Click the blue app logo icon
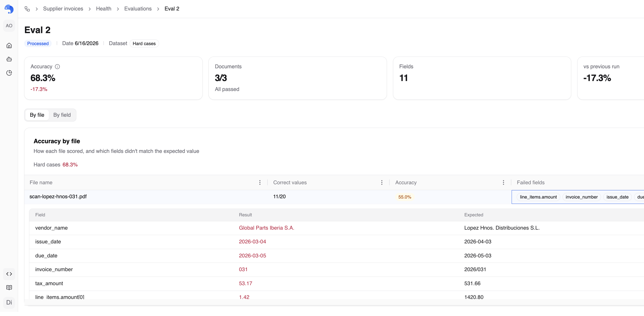Screen dimensions: 644x316 pos(9,9)
